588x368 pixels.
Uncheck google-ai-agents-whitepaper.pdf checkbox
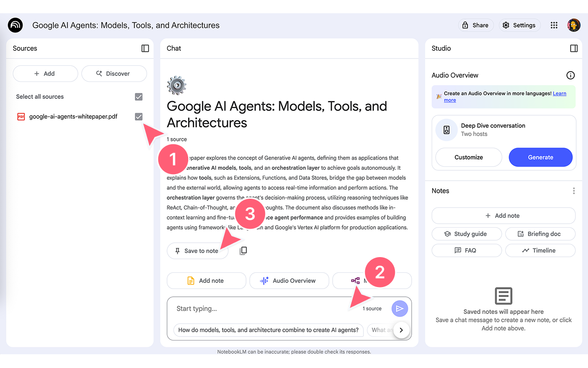pos(139,116)
